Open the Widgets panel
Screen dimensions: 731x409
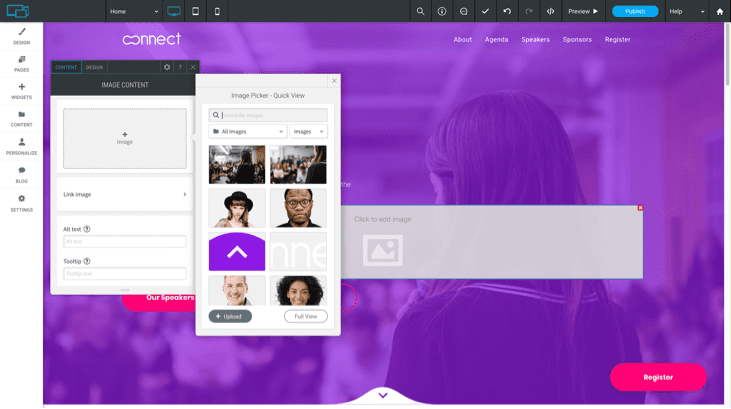[21, 91]
